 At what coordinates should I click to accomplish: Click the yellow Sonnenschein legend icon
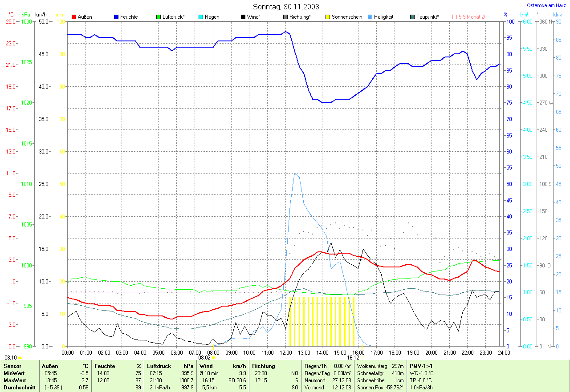pos(328,17)
